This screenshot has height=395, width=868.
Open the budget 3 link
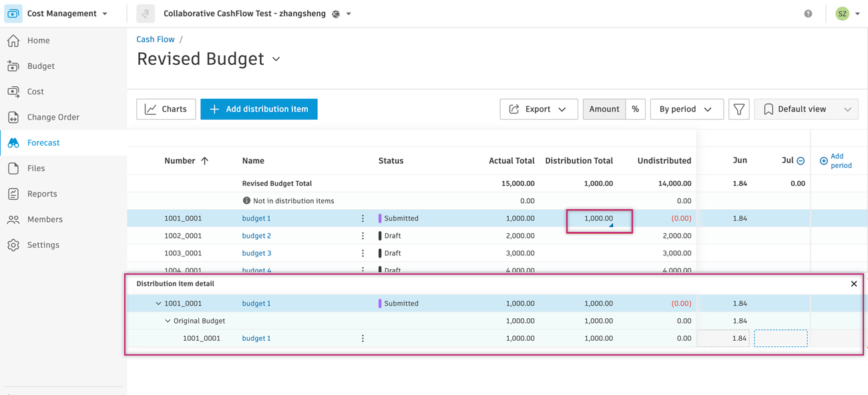256,253
